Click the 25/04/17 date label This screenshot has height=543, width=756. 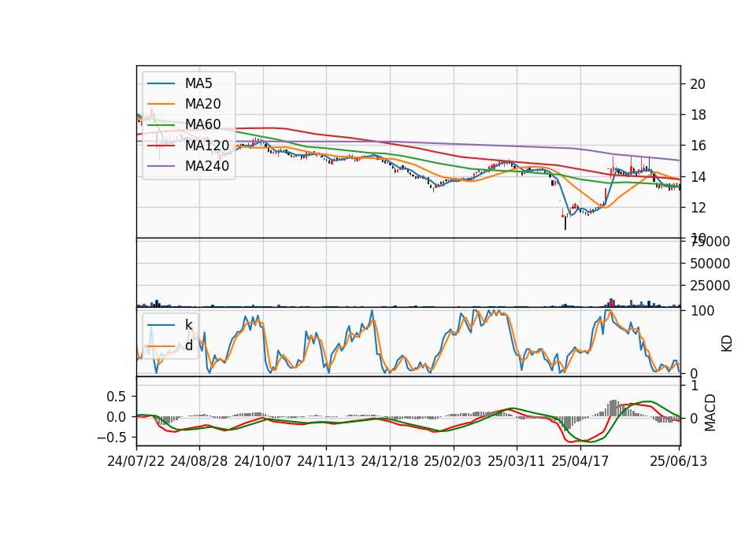pos(580,461)
